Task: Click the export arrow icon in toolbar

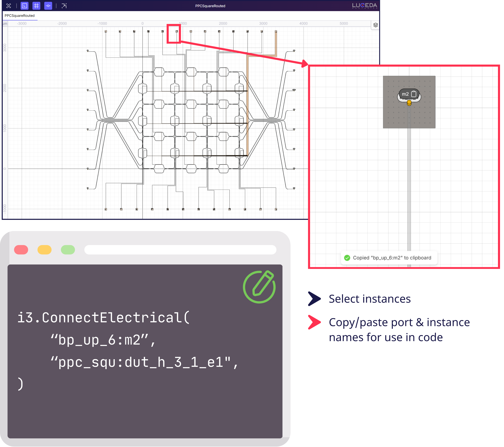Action: point(64,6)
